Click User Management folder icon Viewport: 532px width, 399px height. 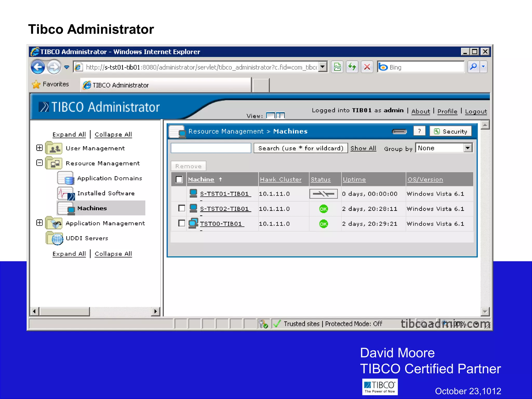[54, 148]
